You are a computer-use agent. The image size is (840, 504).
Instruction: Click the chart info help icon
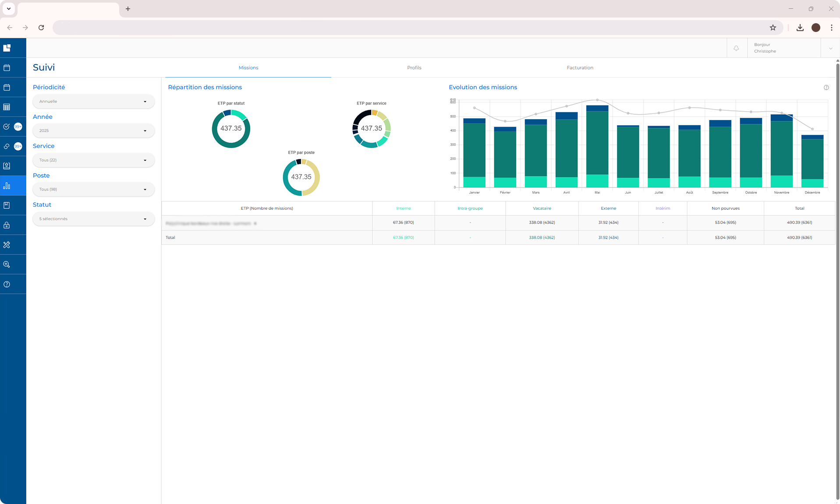tap(826, 88)
